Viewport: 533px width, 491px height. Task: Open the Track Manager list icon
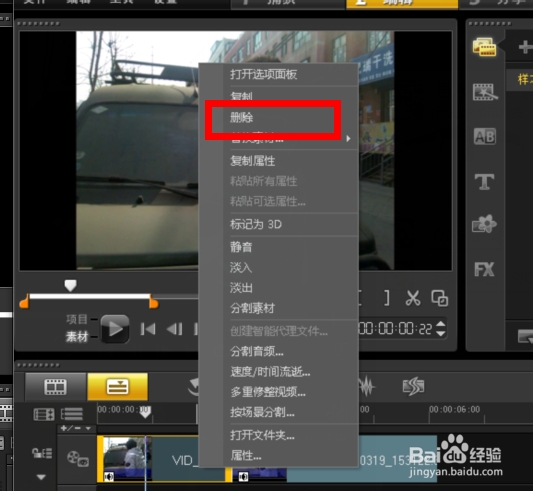coord(72,414)
